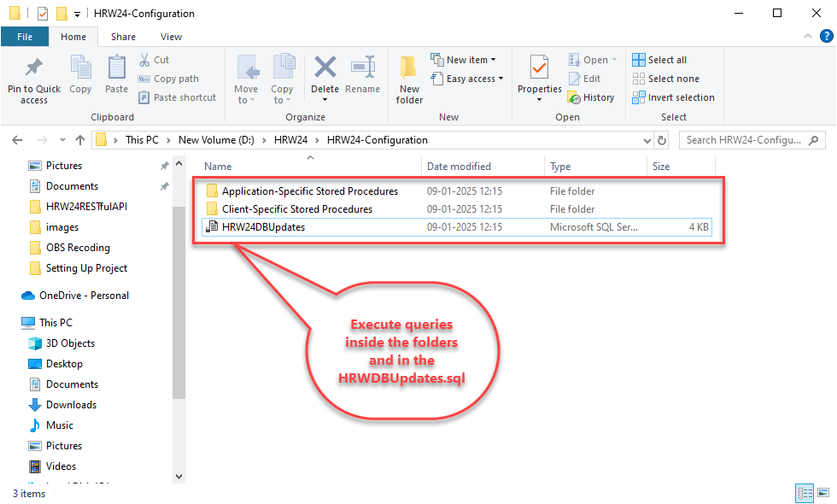Open Properties from the ribbon
The image size is (837, 504).
click(x=539, y=68)
